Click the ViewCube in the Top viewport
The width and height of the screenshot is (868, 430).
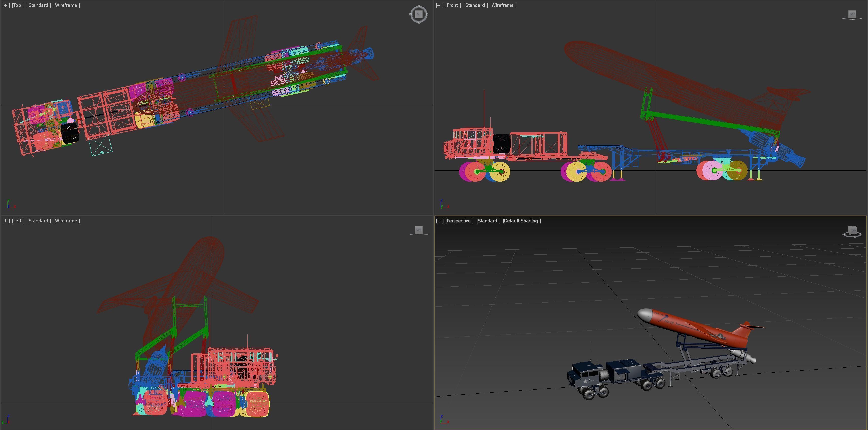pos(418,14)
